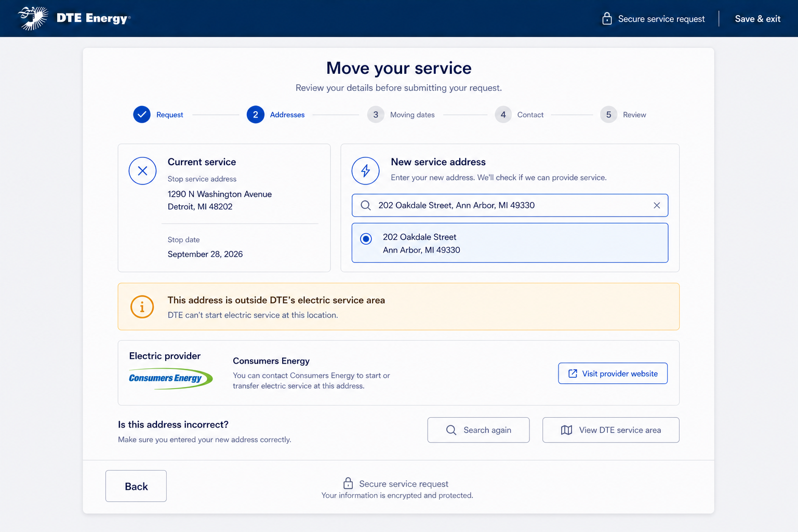Image resolution: width=798 pixels, height=532 pixels.
Task: Click the header padlock icon
Action: coord(607,19)
